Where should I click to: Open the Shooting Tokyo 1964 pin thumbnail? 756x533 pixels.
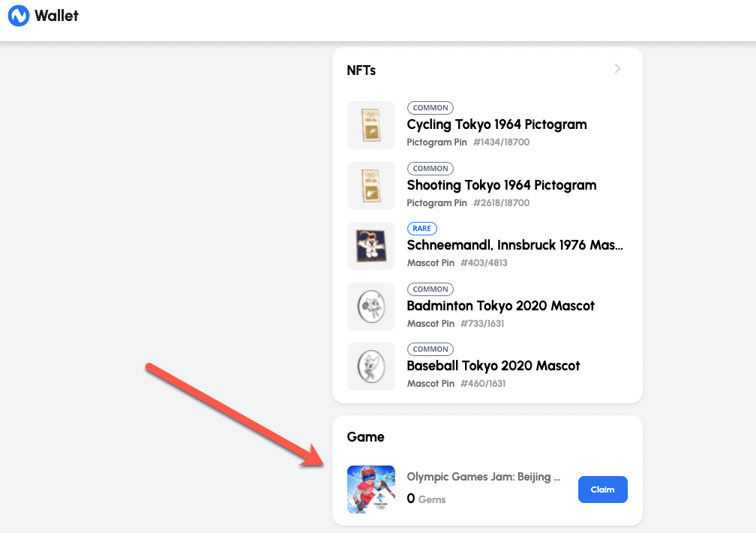tap(371, 186)
